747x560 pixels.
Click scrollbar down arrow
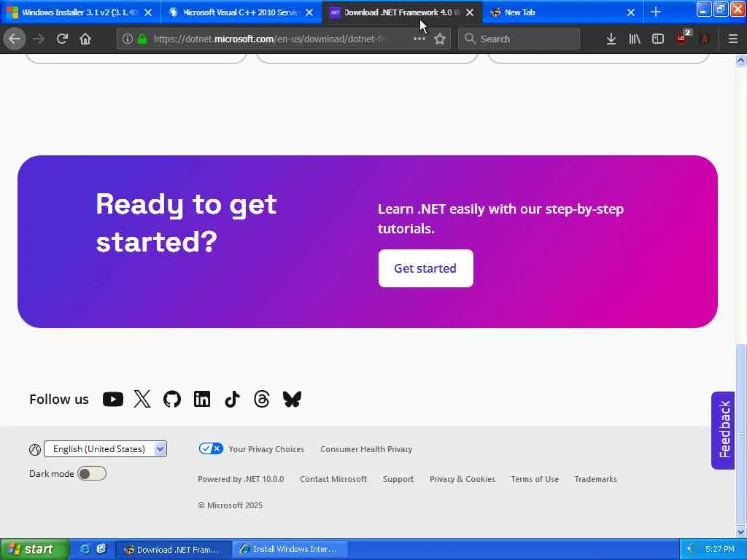[740, 532]
